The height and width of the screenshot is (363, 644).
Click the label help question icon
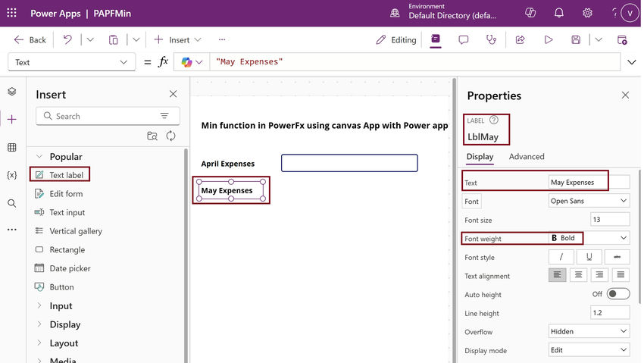click(494, 120)
